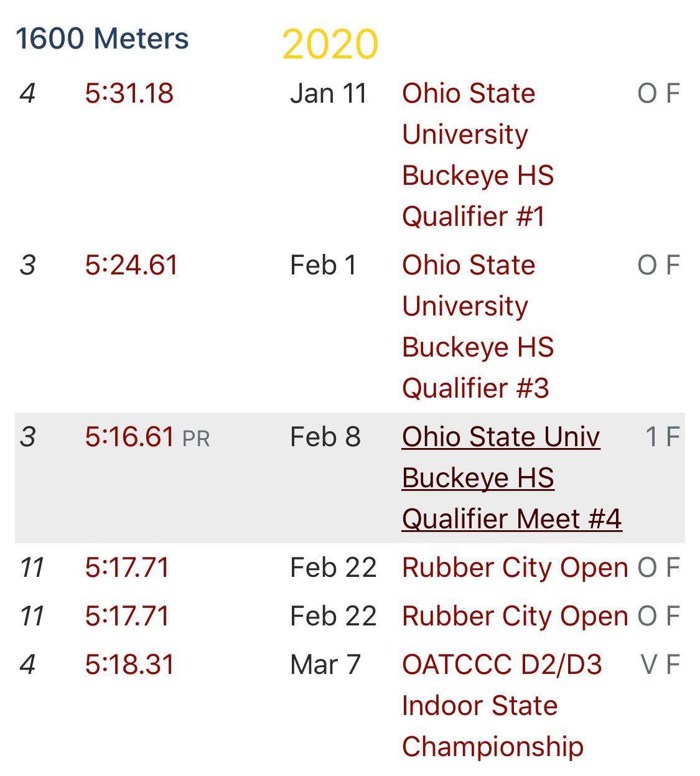Open the Buckeye HS Qualifier #3 meet
Image resolution: width=700 pixels, height=776 pixels.
pos(477,327)
